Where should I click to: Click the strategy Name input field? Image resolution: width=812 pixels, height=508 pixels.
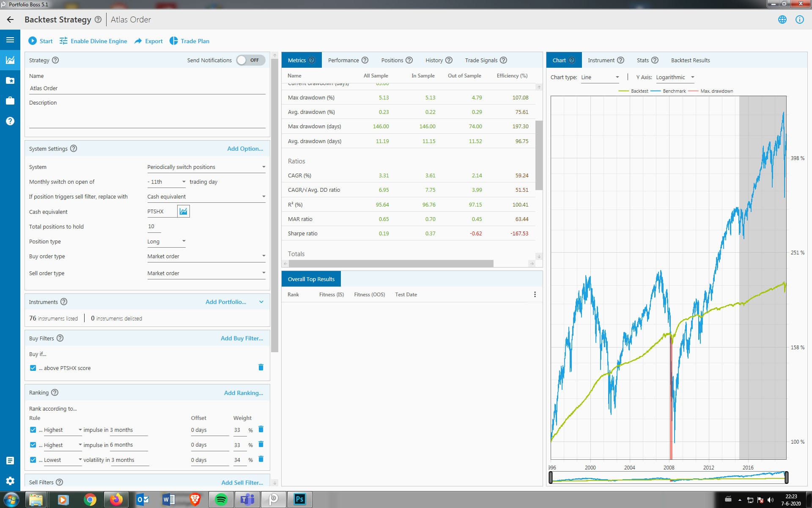point(147,88)
